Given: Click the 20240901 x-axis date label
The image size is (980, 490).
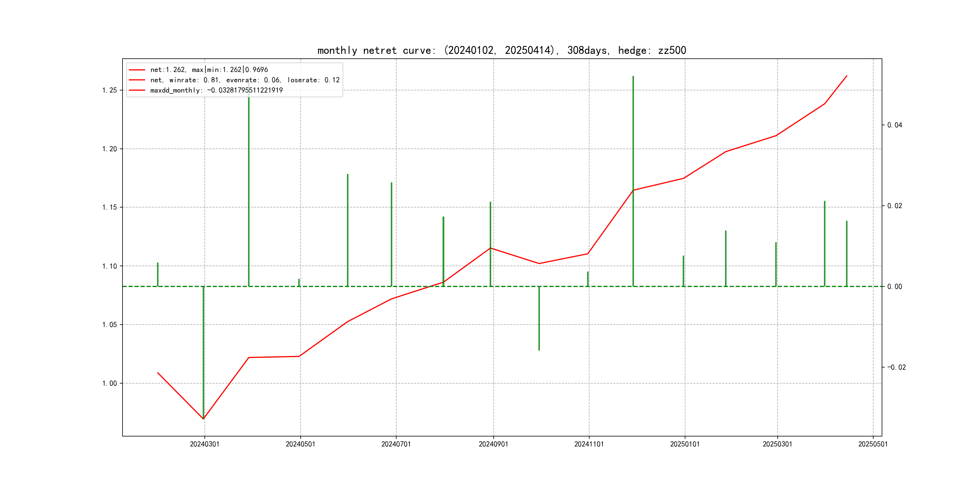Looking at the screenshot, I should 493,444.
